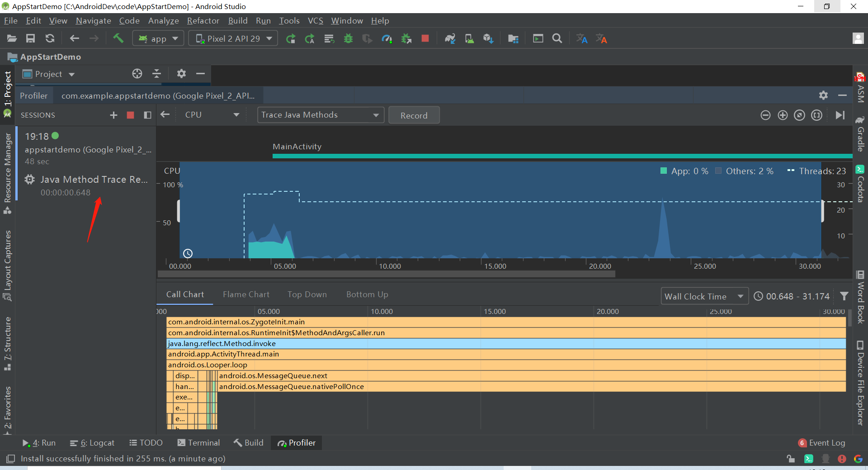Open the Trace Java Methods configuration dropdown
This screenshot has width=868, height=470.
coord(321,115)
